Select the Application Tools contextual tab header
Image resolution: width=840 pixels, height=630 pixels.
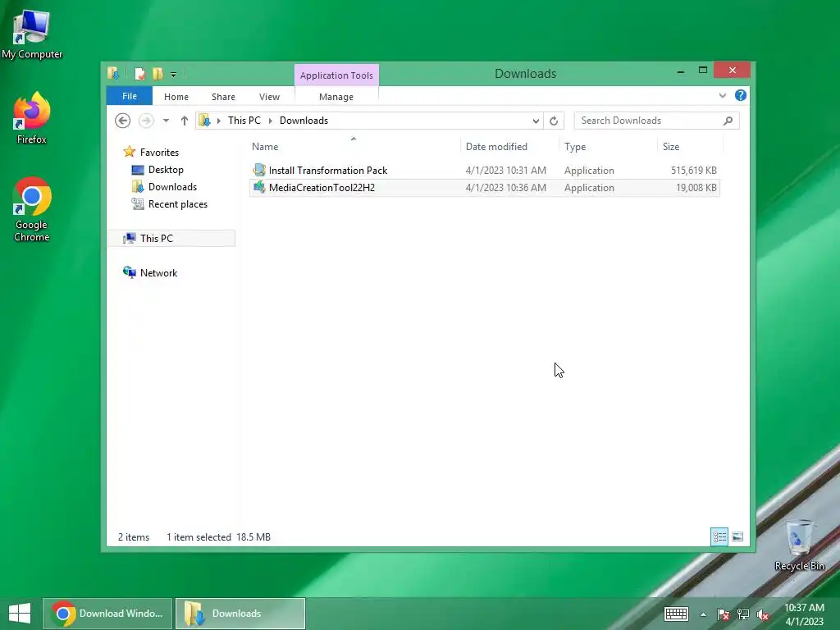tap(336, 75)
